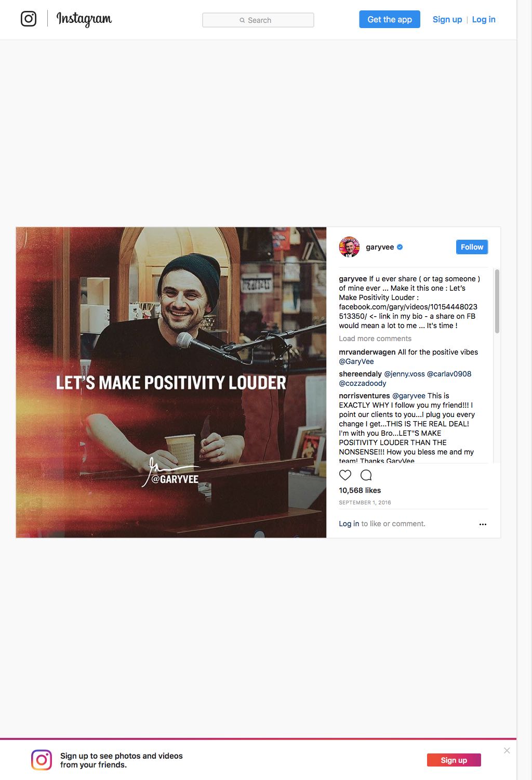Click the Instagram camera logo in header
Screen dimensions: 532x780
(x=29, y=19)
